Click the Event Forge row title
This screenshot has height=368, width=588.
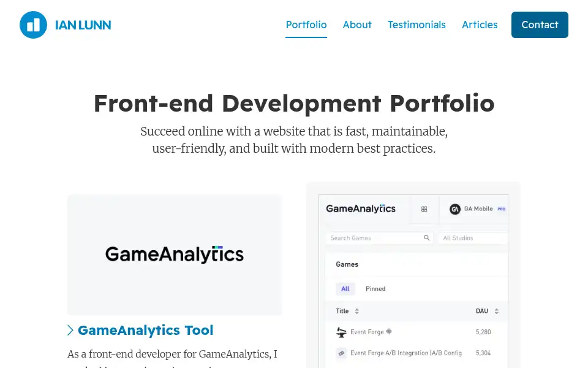pyautogui.click(x=367, y=332)
